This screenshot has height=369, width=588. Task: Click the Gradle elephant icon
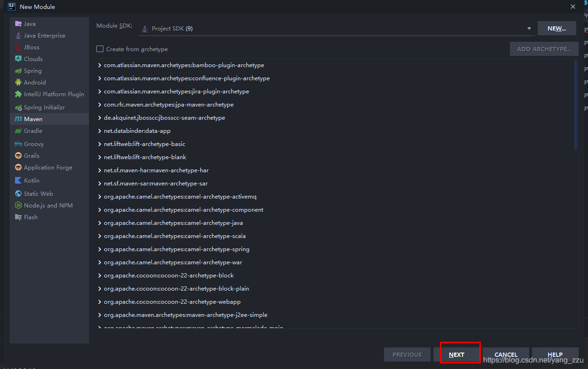[x=18, y=131]
